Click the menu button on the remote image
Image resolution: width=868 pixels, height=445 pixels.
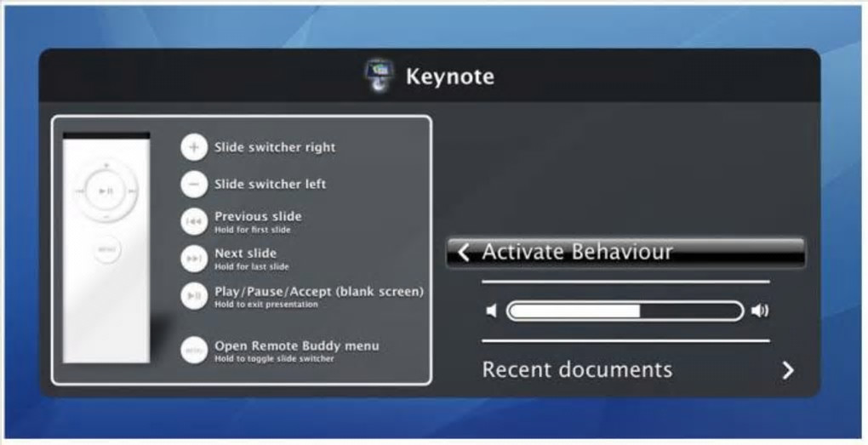[x=106, y=249]
